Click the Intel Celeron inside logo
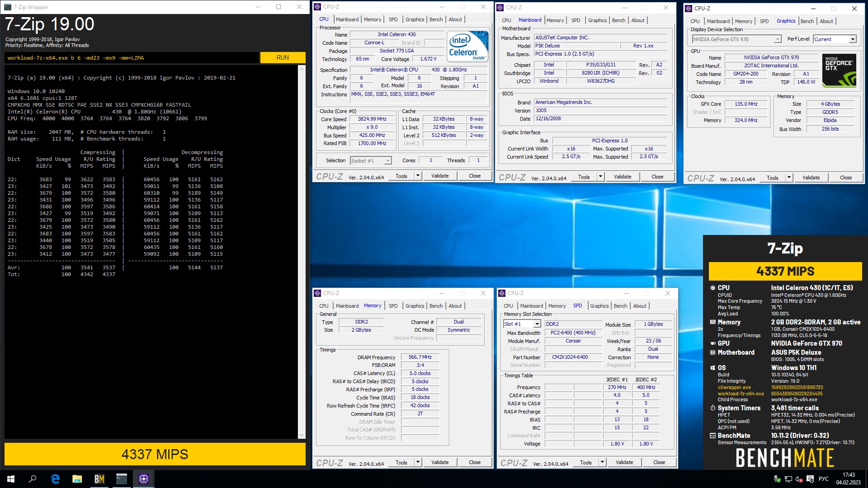The width and height of the screenshot is (868, 488). point(467,46)
